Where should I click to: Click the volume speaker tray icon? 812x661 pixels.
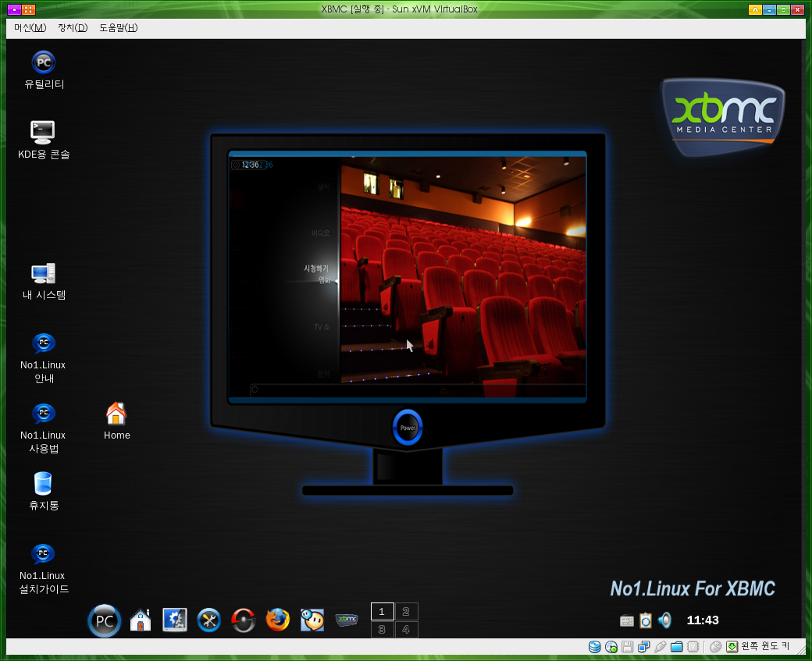665,620
